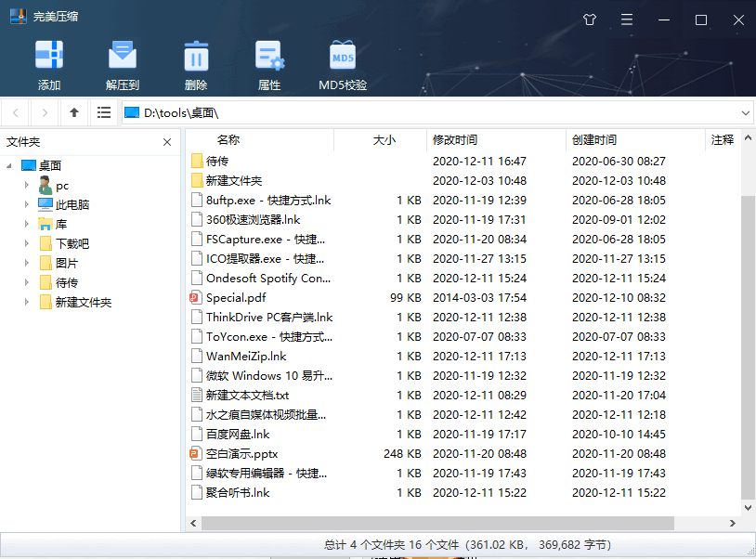Switch the list view mode icon
The image size is (756, 559).
(104, 112)
